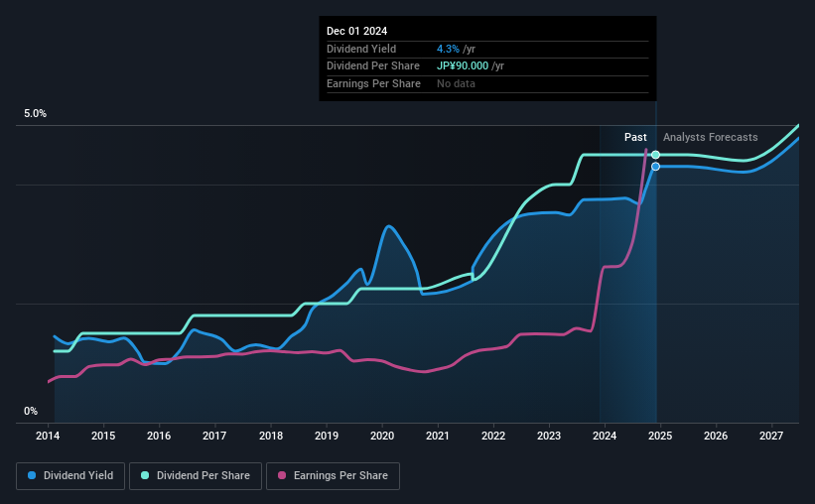Screen dimensions: 815x504
Task: Click the No data earnings value in tooltip
Action: pos(456,83)
